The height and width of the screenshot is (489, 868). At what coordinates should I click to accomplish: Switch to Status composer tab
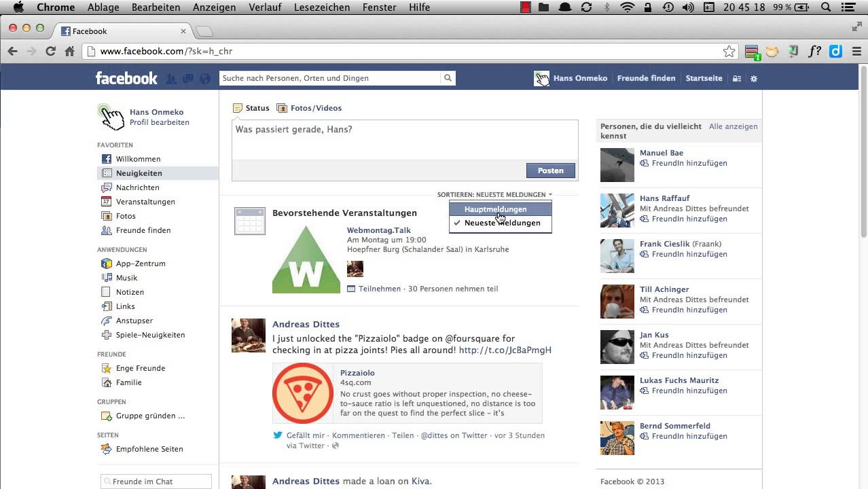tap(251, 108)
